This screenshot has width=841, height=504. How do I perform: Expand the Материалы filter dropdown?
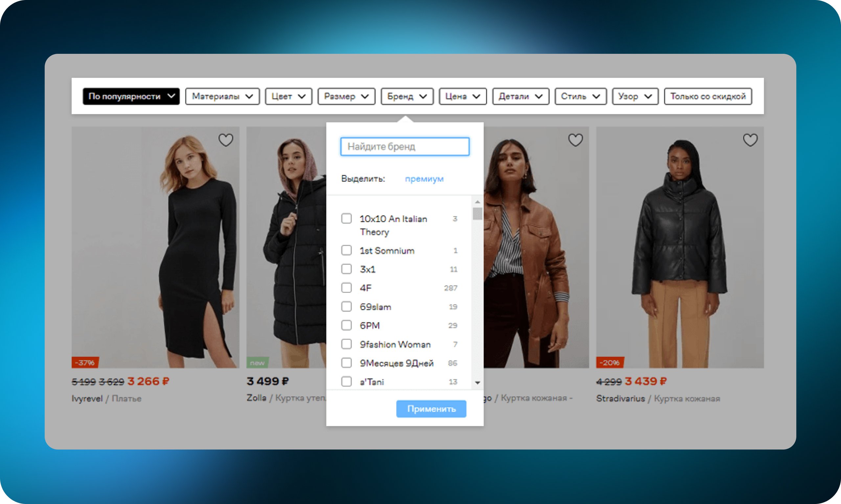tap(222, 96)
